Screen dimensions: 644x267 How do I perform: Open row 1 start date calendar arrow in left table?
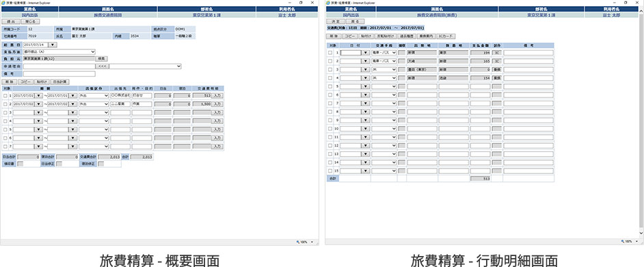(x=38, y=95)
